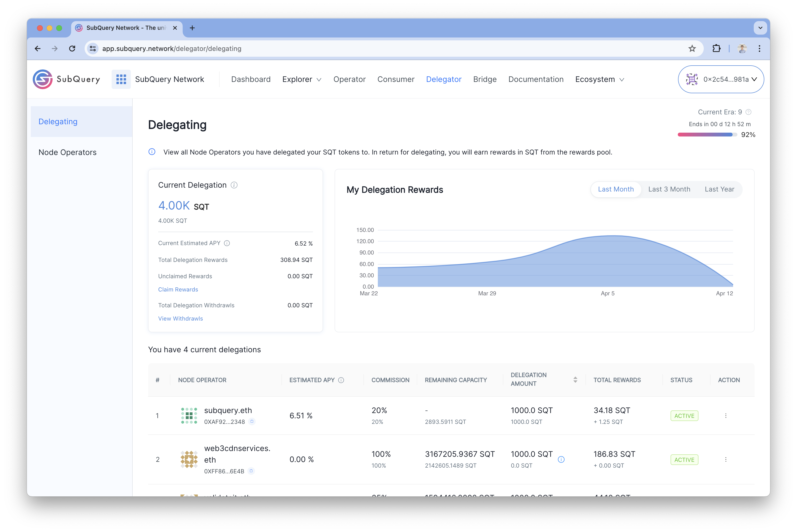Open site information icon in address bar

coord(93,49)
